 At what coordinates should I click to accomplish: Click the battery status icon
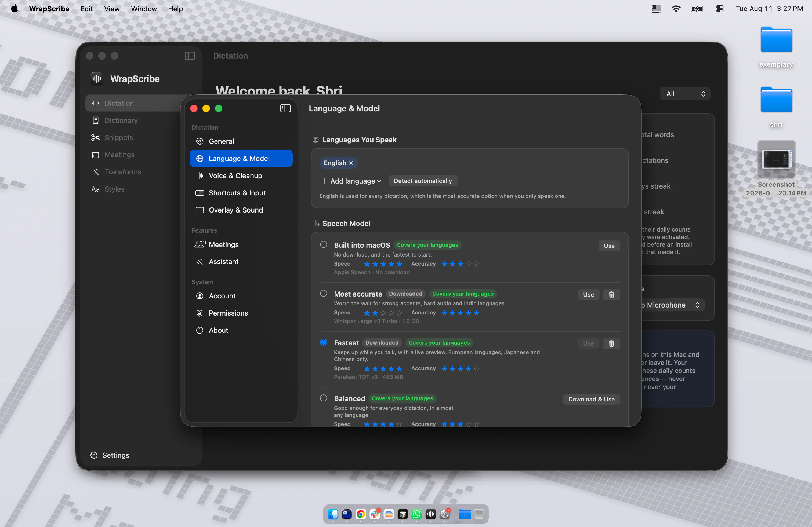click(x=697, y=9)
